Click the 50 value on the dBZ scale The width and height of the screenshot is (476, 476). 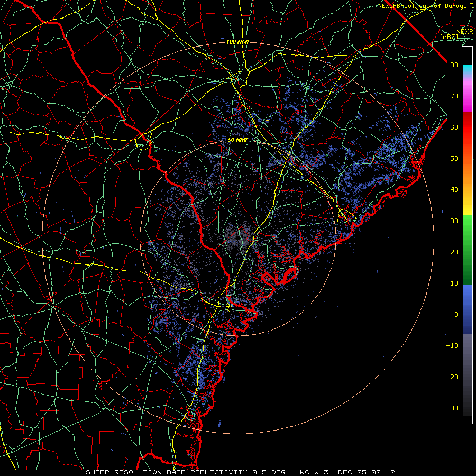[454, 159]
